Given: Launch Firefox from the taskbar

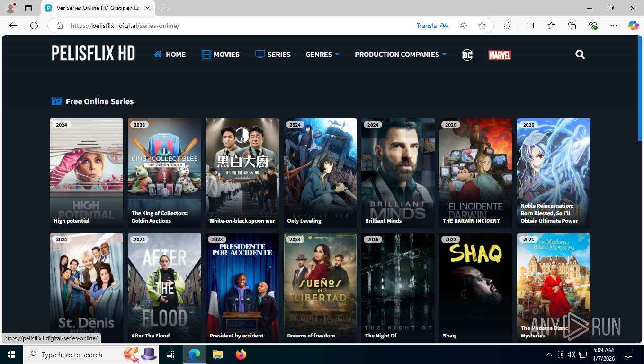Looking at the screenshot, I should point(241,355).
